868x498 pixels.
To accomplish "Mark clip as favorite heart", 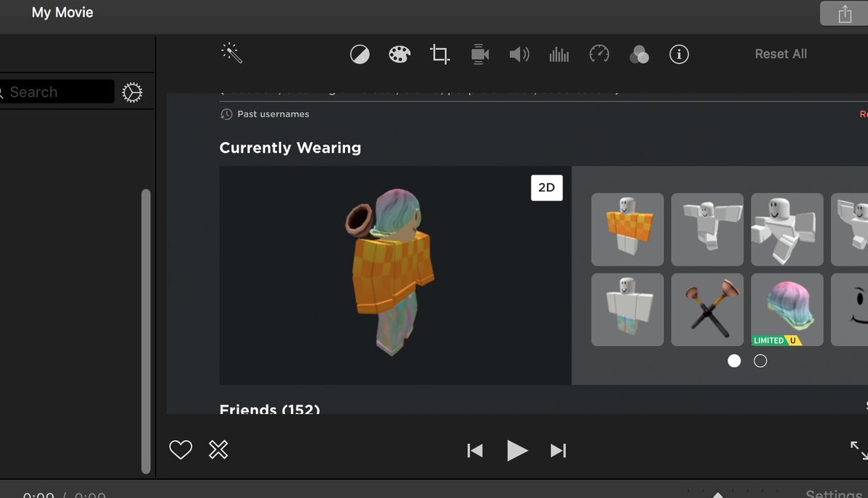I will 180,450.
